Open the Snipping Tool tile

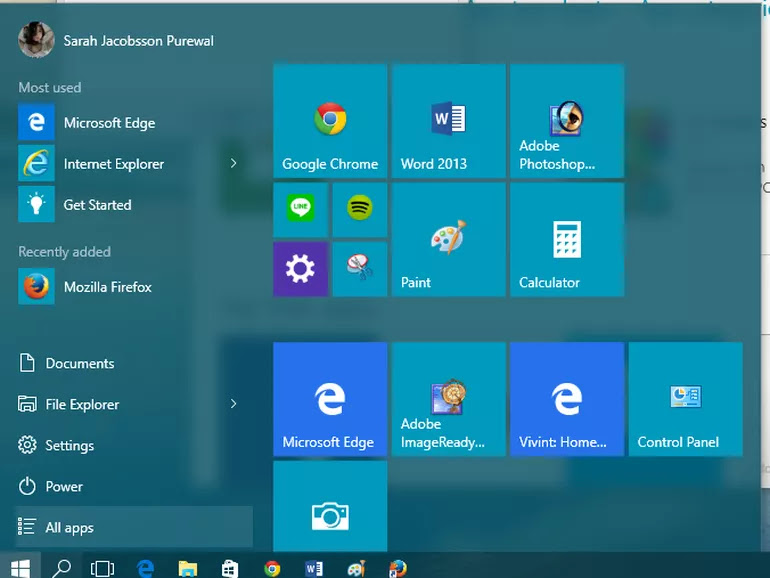pos(359,269)
